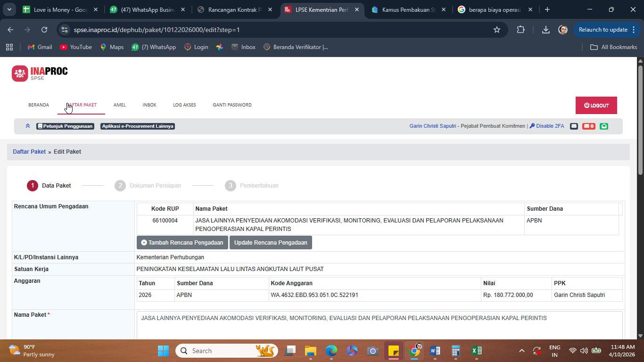Click Update Rencana Pengadaan button

(x=271, y=243)
